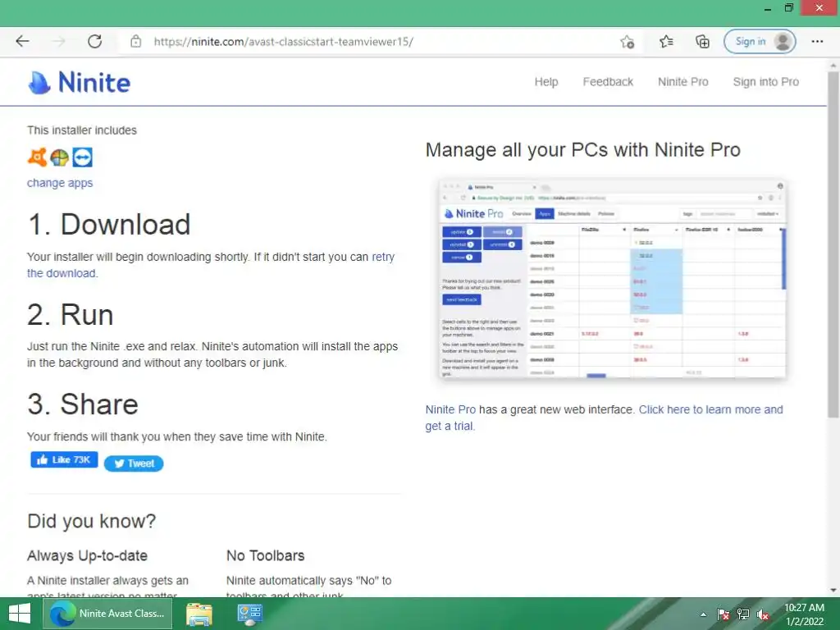The height and width of the screenshot is (630, 840).
Task: Click the Ninite logo
Action: pos(80,83)
